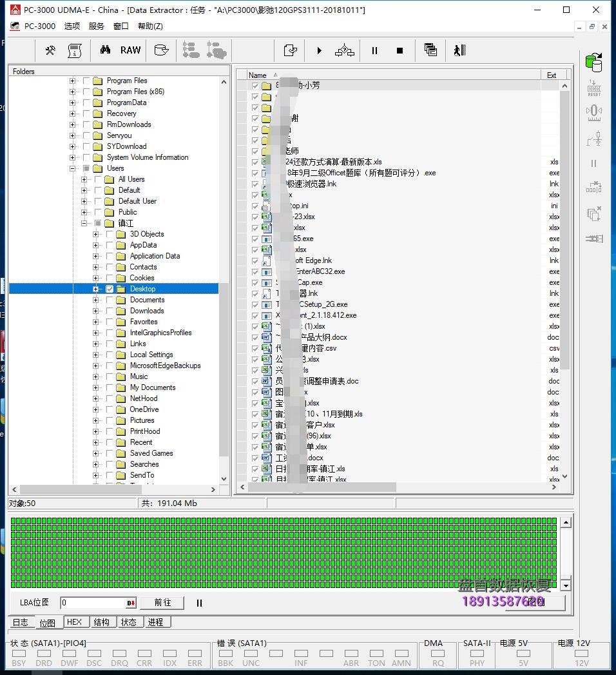Viewport: 616px width, 675px height.
Task: Click the structure tree diagram icon
Action: pos(345,50)
